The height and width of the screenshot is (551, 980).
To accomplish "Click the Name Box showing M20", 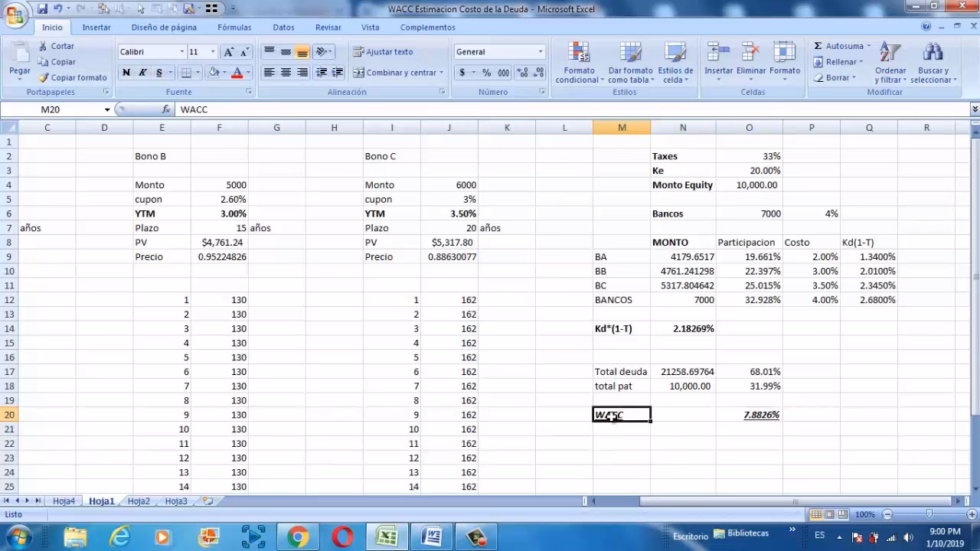I will click(x=50, y=109).
